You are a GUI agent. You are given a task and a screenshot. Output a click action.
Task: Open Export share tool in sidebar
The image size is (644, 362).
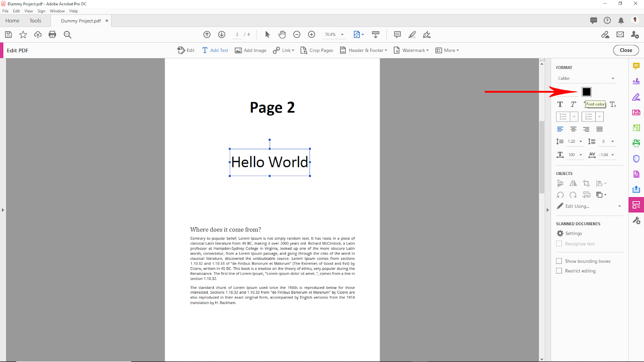coord(636,189)
